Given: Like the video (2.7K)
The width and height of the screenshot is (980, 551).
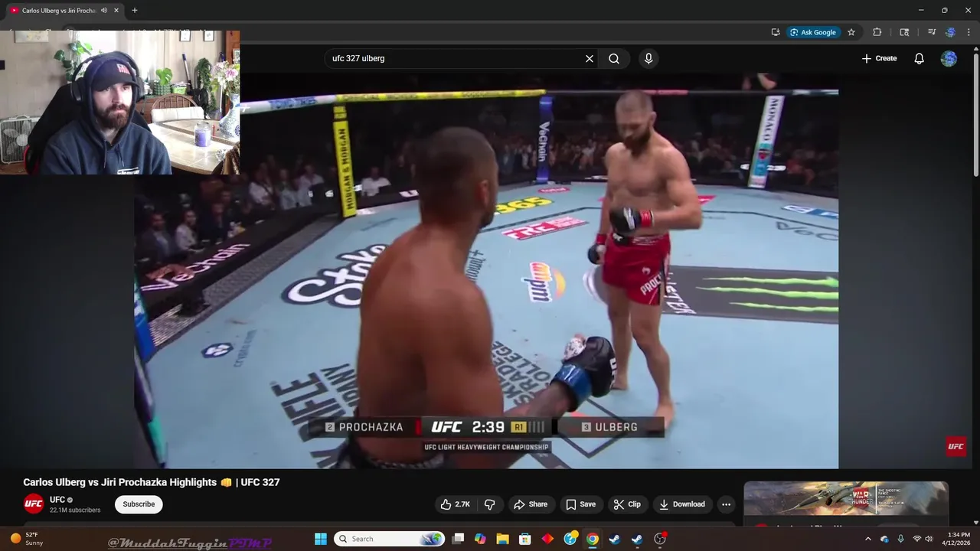Looking at the screenshot, I should click(x=455, y=504).
